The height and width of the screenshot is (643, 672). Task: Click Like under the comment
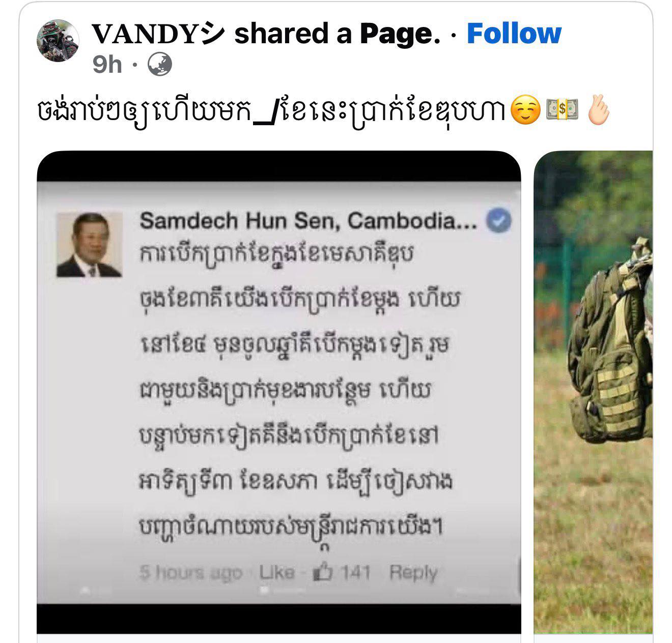(277, 573)
